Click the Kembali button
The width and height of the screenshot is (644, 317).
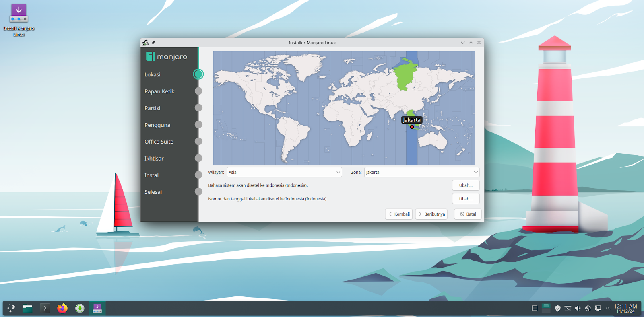[399, 214]
